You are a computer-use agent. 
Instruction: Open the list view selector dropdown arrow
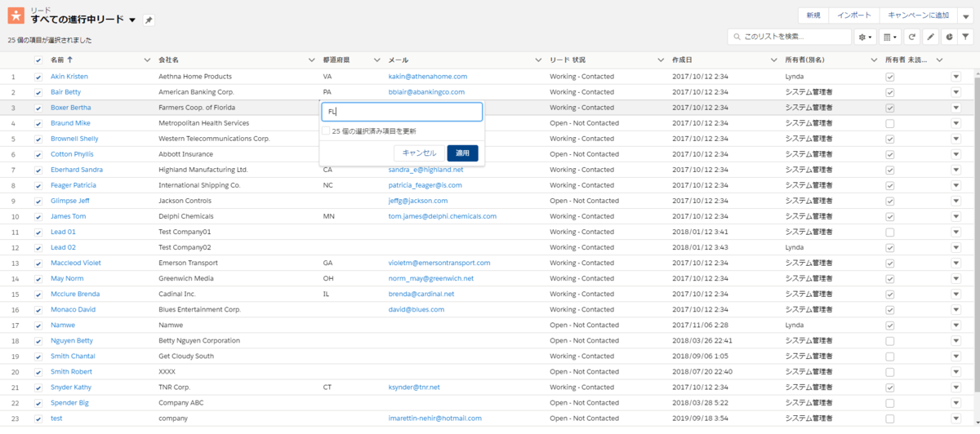coord(133,20)
